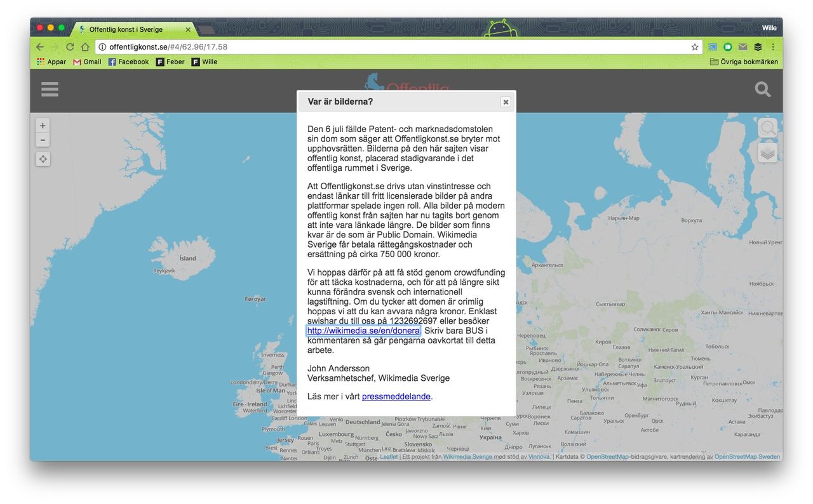Click the Glasgow map label

tap(272, 373)
